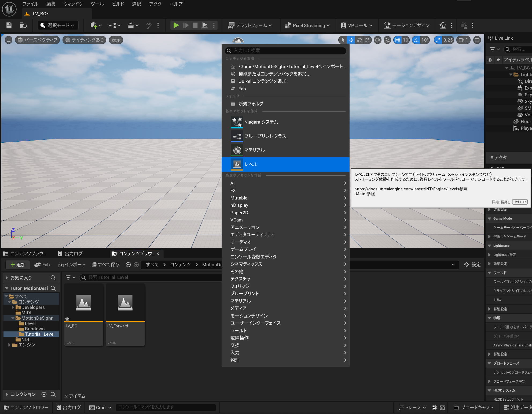Adjust camera speed value 1

(464, 40)
